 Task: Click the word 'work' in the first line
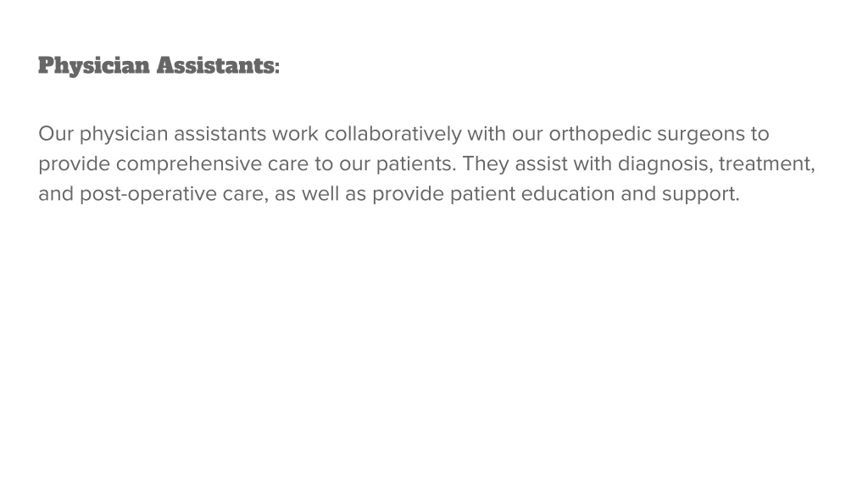tap(295, 134)
